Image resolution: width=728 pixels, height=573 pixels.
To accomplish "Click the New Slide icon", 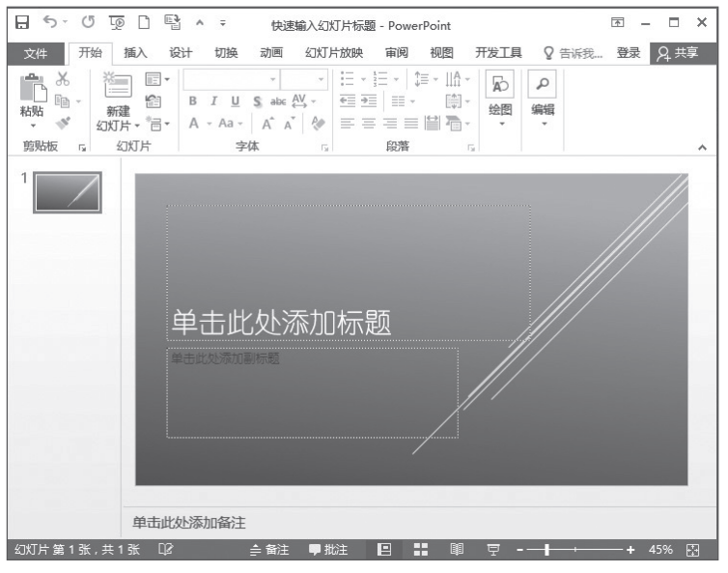I will click(x=118, y=85).
